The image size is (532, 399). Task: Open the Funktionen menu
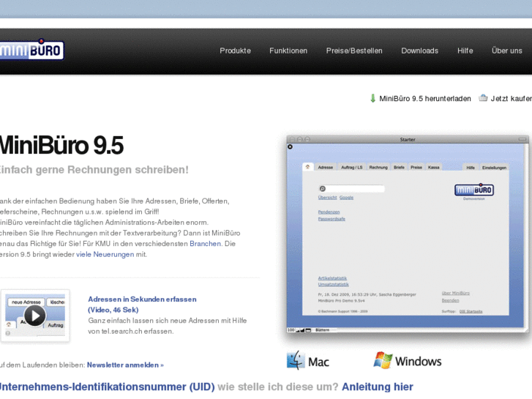(x=288, y=51)
